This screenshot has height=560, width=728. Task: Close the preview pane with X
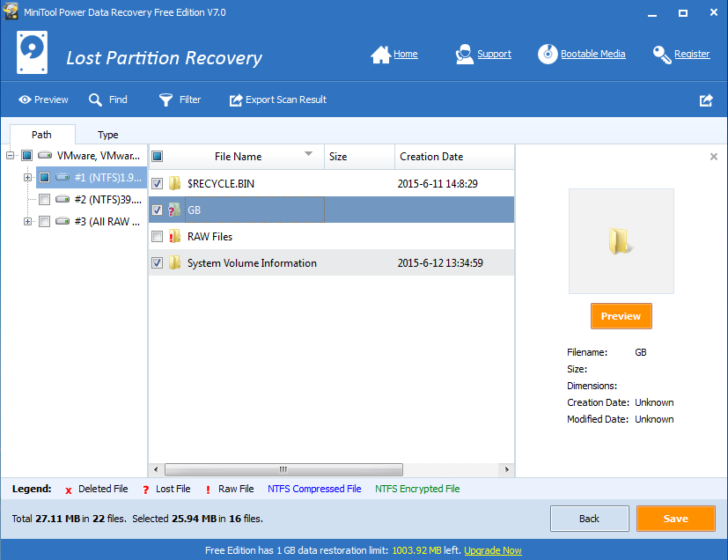click(714, 157)
